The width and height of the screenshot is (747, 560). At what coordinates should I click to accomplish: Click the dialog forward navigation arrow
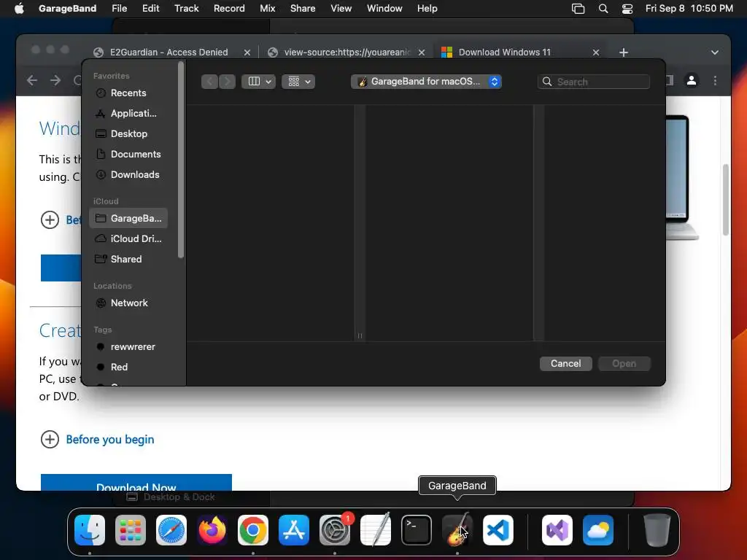coord(228,82)
